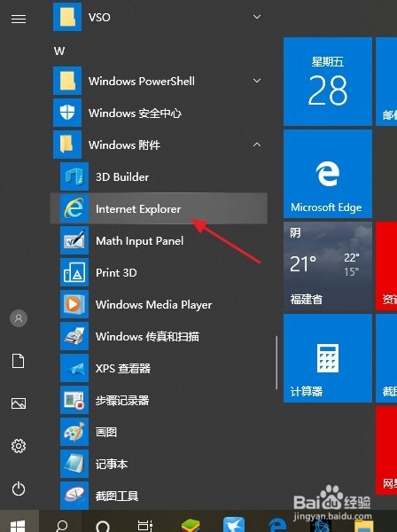
Task: Launch the 步骤记录器 icon
Action: click(x=74, y=400)
